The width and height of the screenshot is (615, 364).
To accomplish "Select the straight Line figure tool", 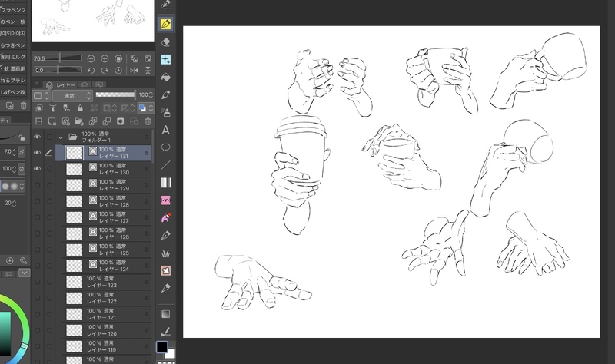I will 165,165.
